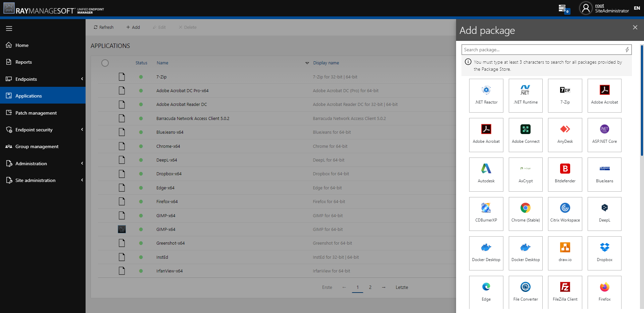Choose the 7-Zip package tile
This screenshot has height=313, width=644.
(x=565, y=96)
